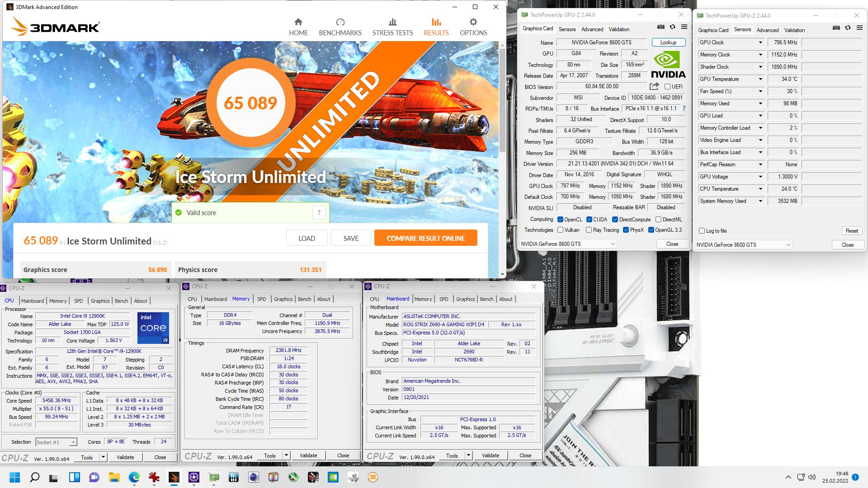Open the Widgets taskbar icon
Viewport: 868px width, 488px height.
pyautogui.click(x=74, y=477)
